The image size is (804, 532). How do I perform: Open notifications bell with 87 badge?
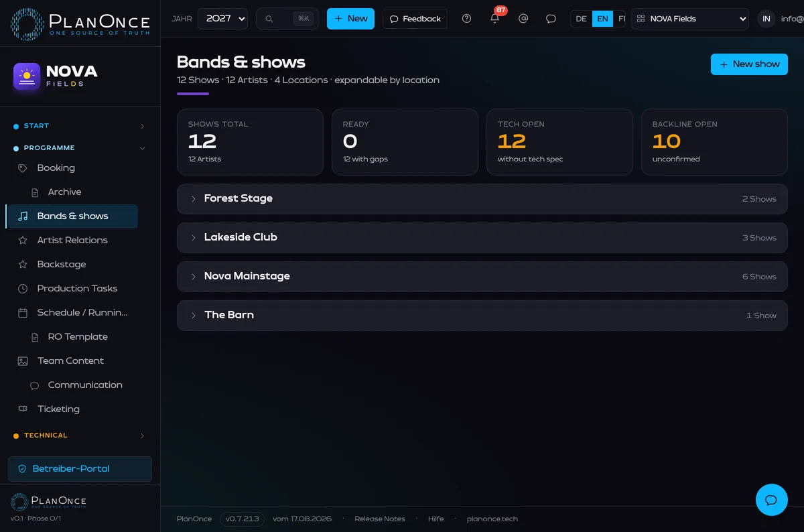pyautogui.click(x=495, y=19)
